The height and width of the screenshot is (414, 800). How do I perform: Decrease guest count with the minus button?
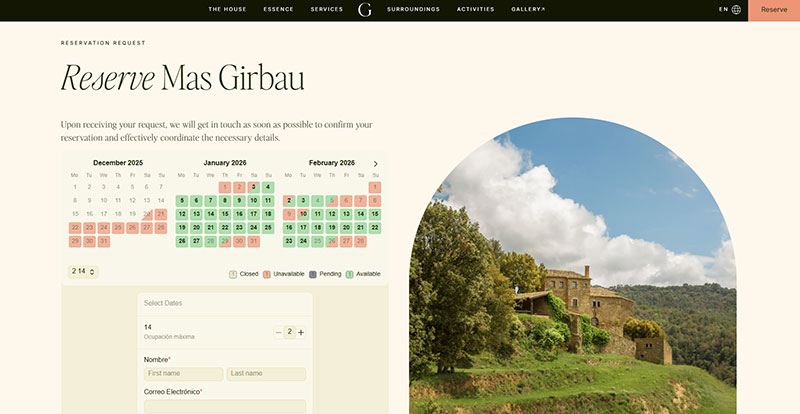coord(278,332)
